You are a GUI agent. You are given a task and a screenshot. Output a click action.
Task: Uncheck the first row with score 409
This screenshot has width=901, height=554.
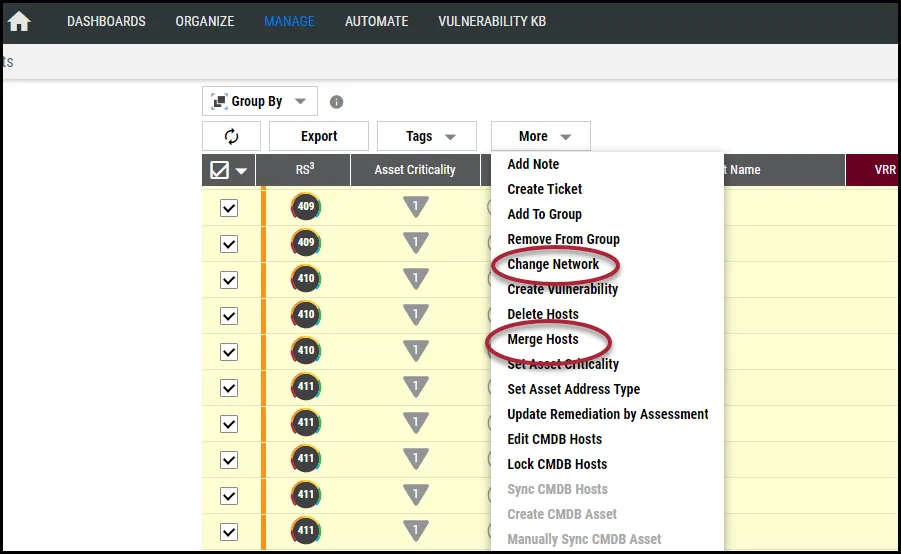pyautogui.click(x=229, y=208)
